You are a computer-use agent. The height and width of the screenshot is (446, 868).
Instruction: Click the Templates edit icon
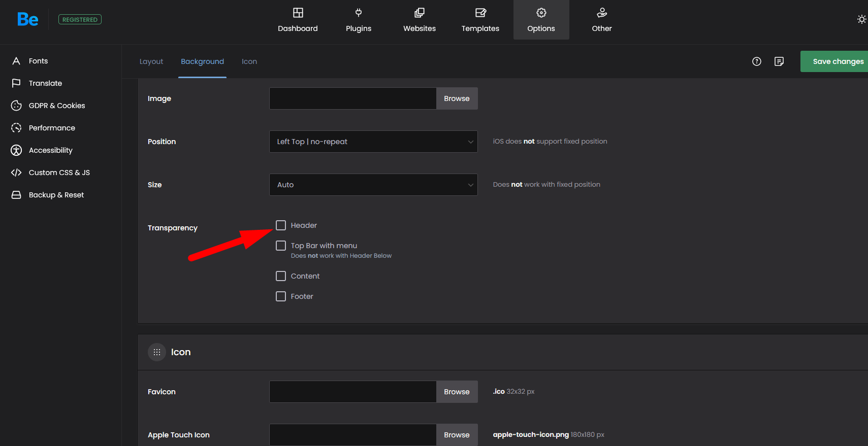480,13
